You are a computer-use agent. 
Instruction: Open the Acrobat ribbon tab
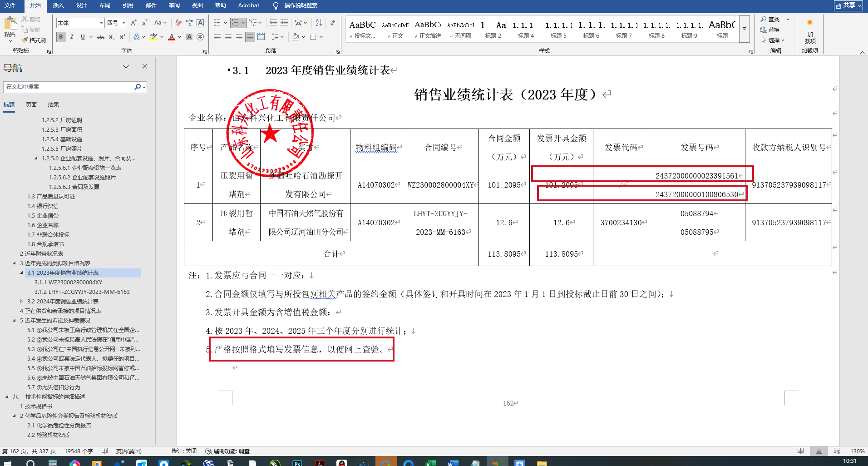(248, 5)
